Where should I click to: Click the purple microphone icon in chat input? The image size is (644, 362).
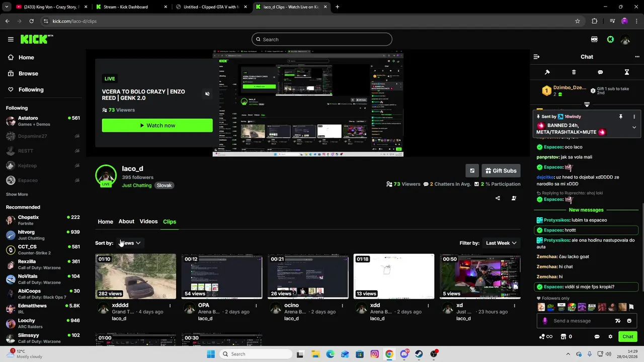tap(545, 321)
